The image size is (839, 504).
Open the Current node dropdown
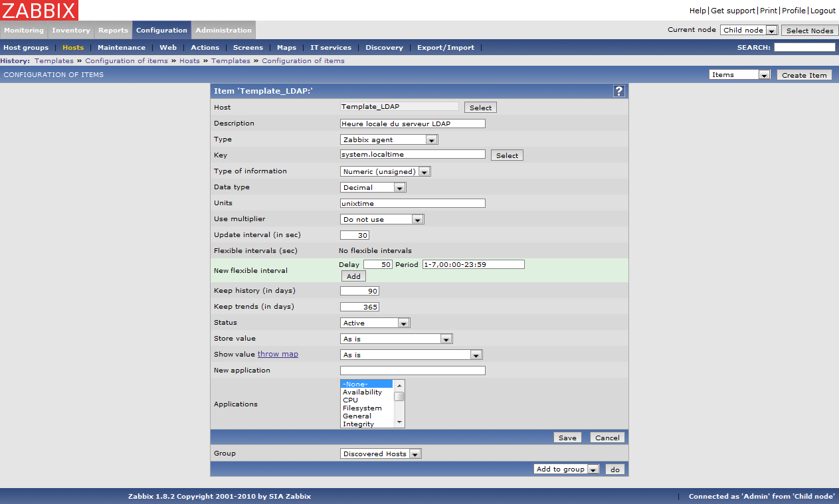(x=749, y=30)
